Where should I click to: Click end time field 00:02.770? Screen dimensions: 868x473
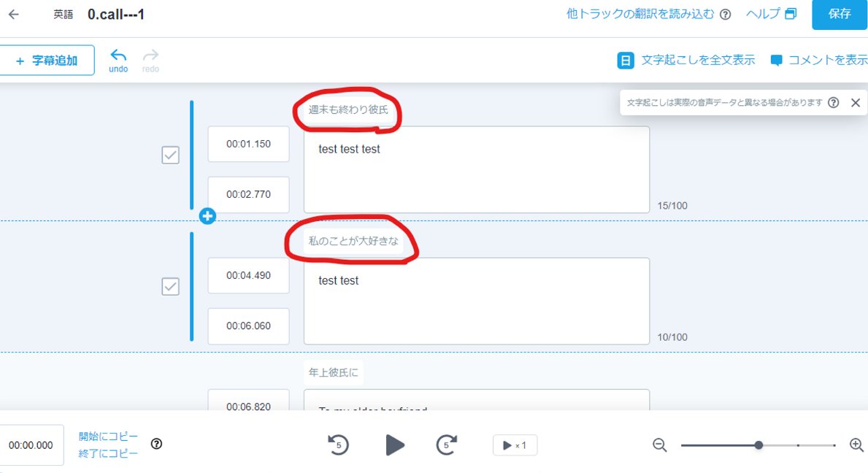(x=248, y=195)
